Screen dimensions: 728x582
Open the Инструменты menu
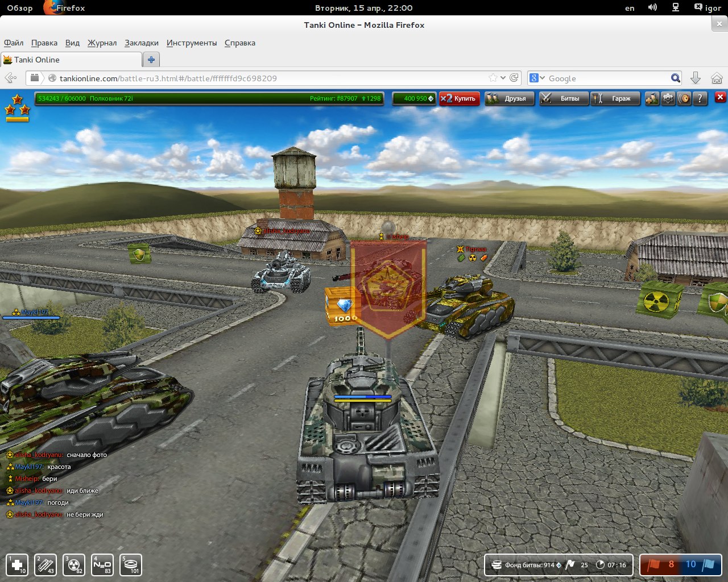pos(191,43)
